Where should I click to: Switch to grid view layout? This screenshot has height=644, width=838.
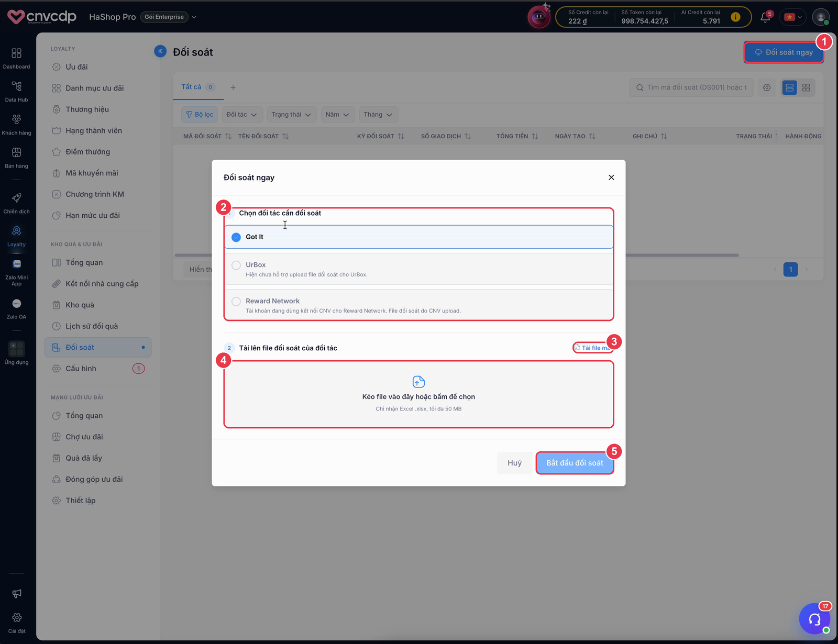(806, 87)
